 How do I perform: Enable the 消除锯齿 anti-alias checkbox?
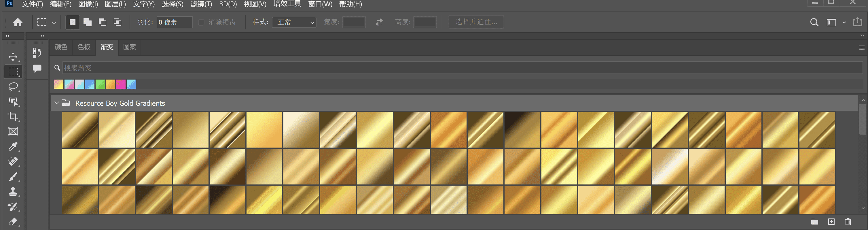click(201, 22)
